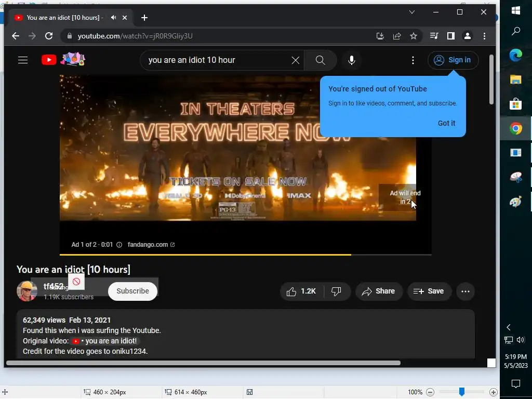Switch to Chrome in taskbar
Screen dimensions: 532x399
coord(516,128)
